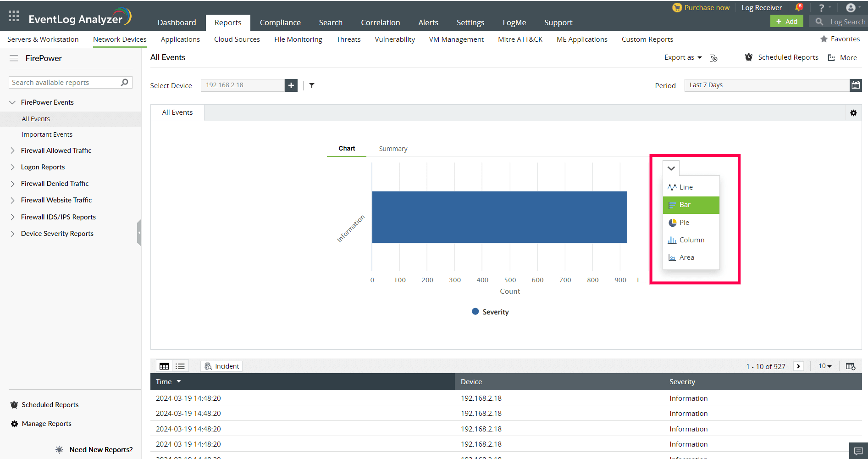The width and height of the screenshot is (868, 459).
Task: Click the notification bell icon
Action: [x=799, y=7]
